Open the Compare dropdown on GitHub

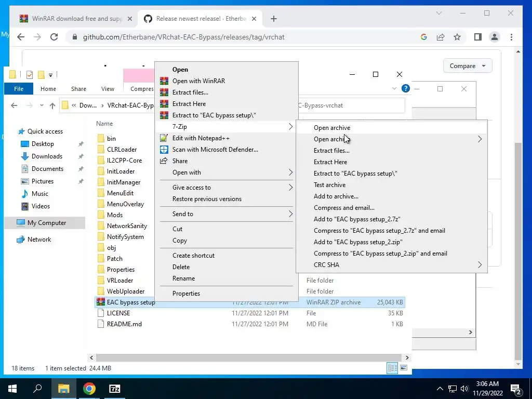[x=468, y=66]
